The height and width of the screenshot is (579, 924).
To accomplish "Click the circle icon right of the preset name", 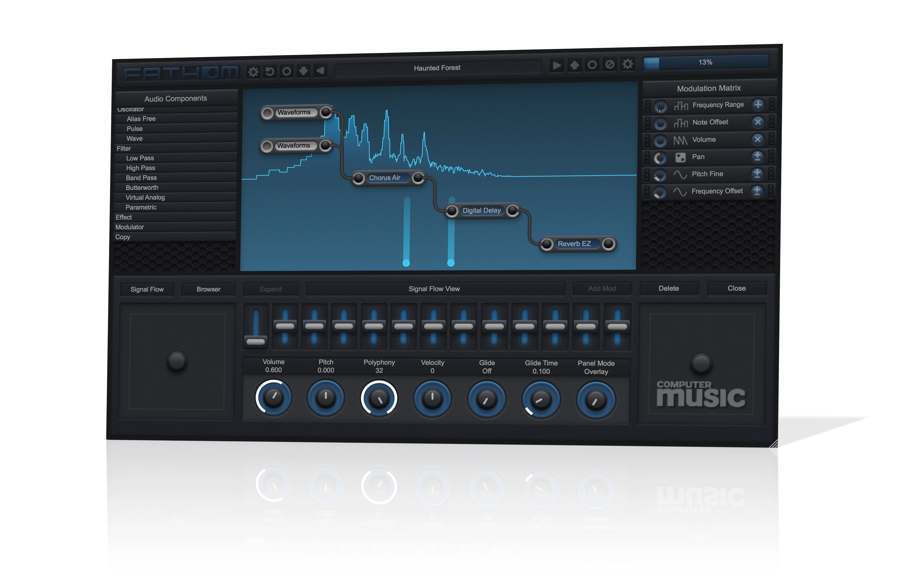I will click(x=592, y=65).
